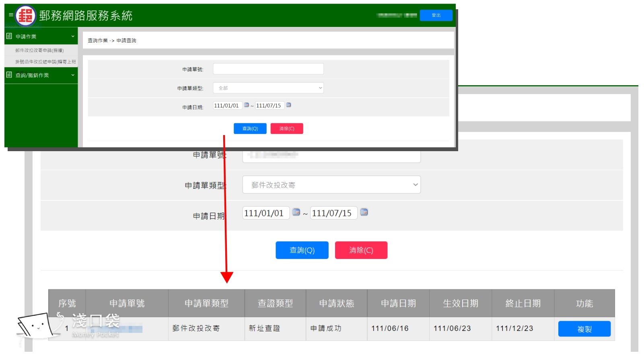Click the document icon beside 查詢/撤銷作業
Image resolution: width=644 pixels, height=355 pixels.
tap(9, 75)
